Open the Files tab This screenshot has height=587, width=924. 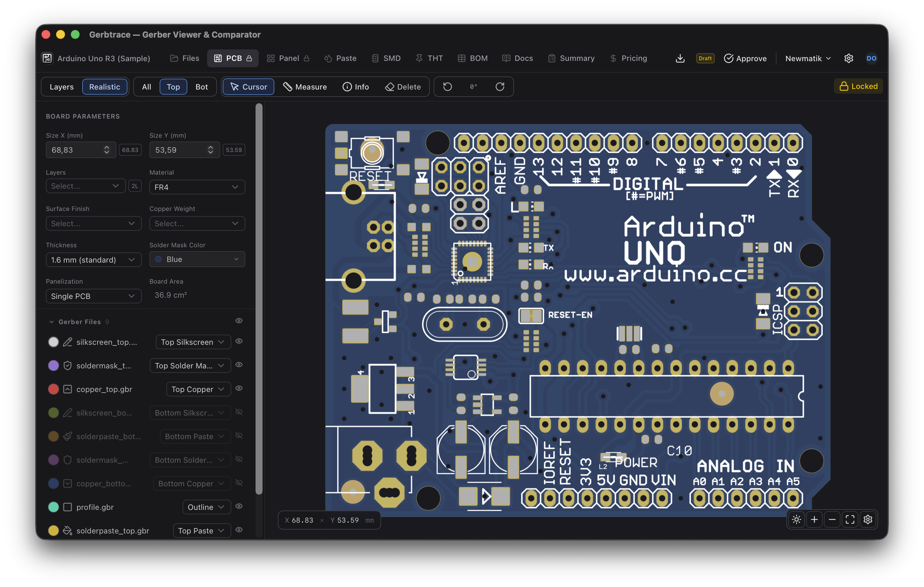click(184, 58)
